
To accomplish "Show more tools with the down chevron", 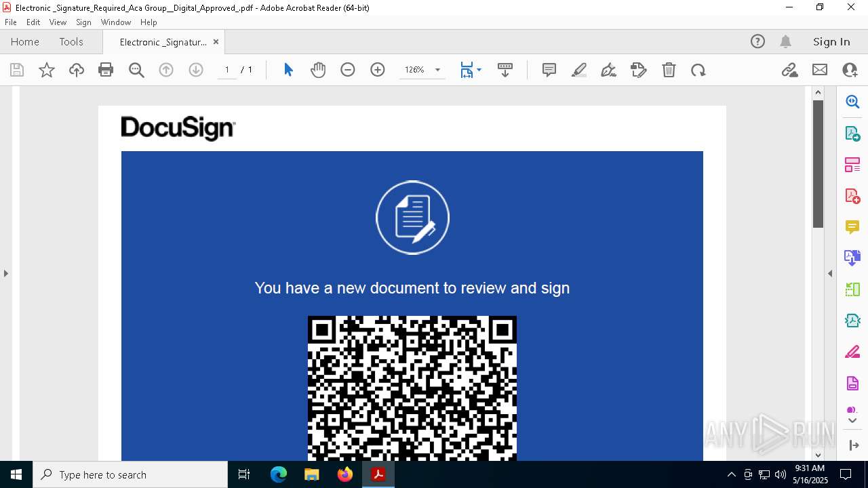I will point(852,421).
